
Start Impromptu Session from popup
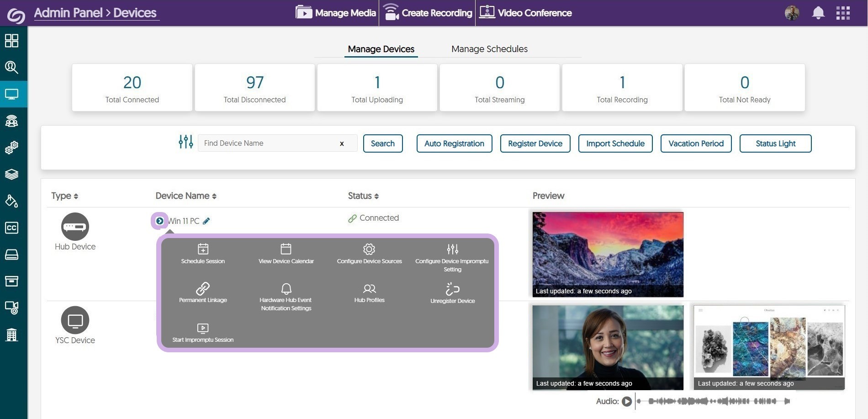[x=203, y=329]
